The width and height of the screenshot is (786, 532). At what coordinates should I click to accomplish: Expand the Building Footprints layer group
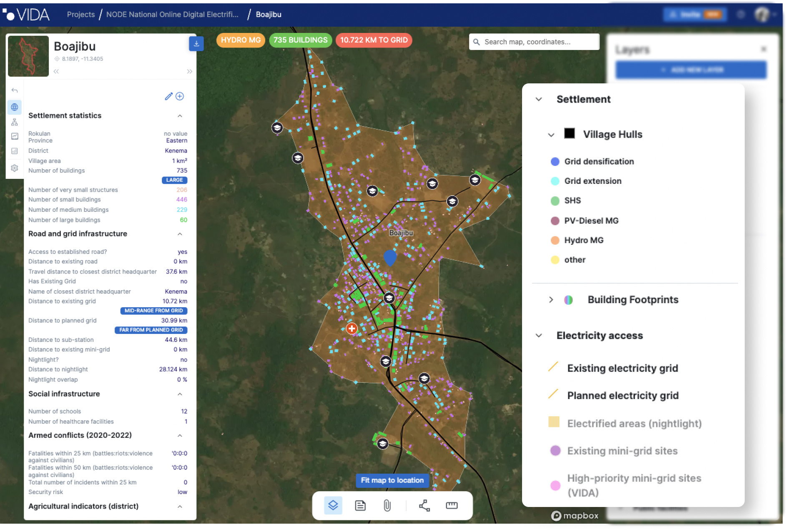[x=551, y=300]
